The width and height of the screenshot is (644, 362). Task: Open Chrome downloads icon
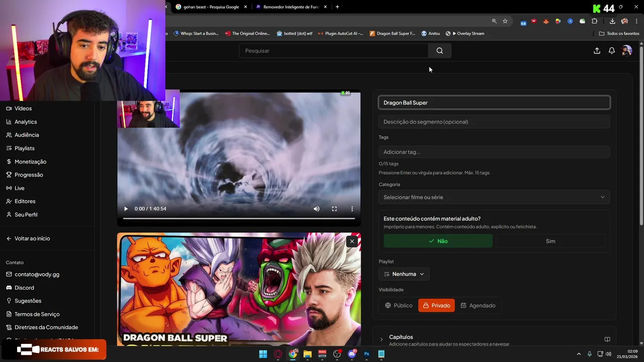point(612,21)
